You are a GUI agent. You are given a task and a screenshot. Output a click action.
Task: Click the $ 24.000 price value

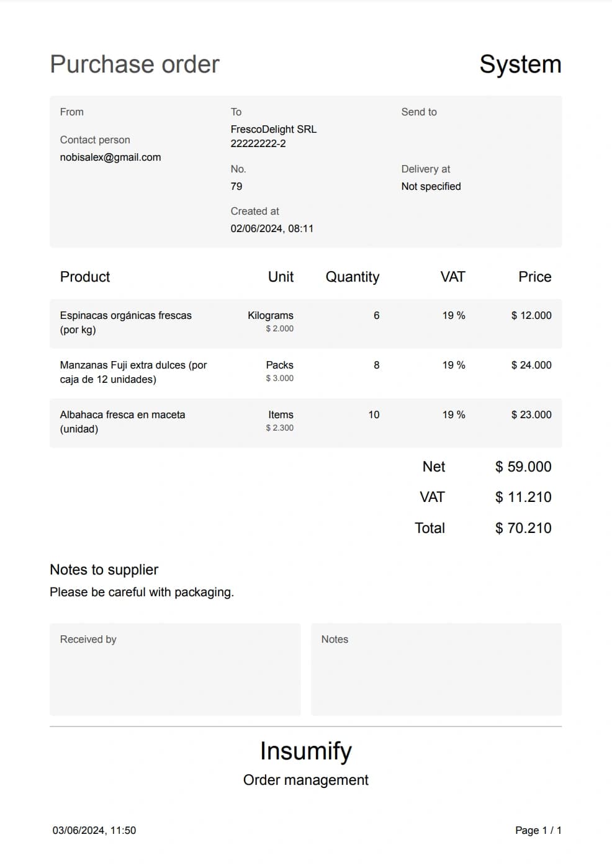(x=531, y=365)
